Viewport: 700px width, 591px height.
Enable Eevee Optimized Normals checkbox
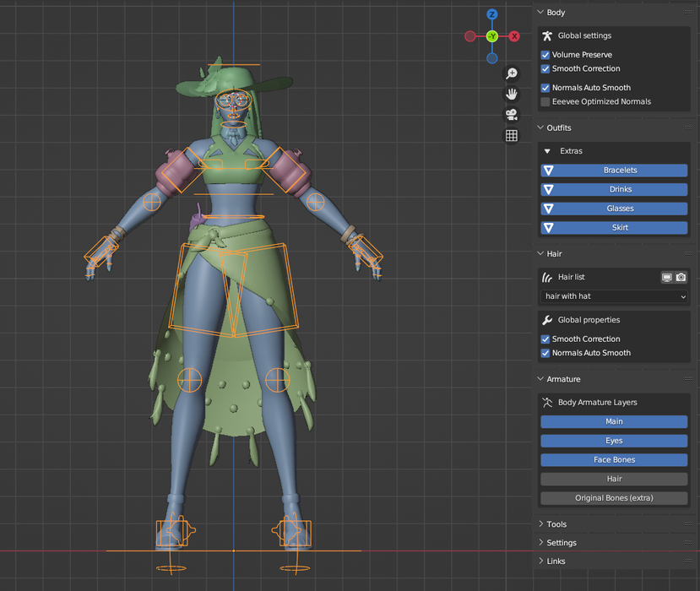click(545, 101)
